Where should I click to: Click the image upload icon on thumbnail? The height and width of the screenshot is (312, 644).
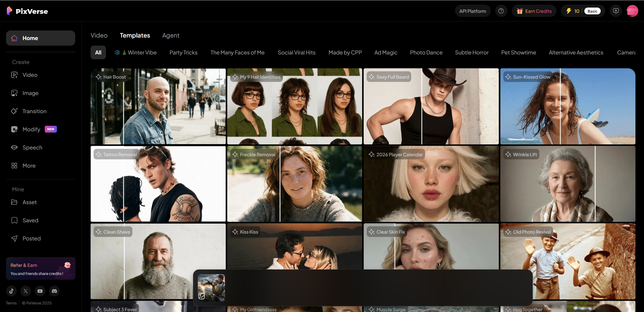point(202,296)
